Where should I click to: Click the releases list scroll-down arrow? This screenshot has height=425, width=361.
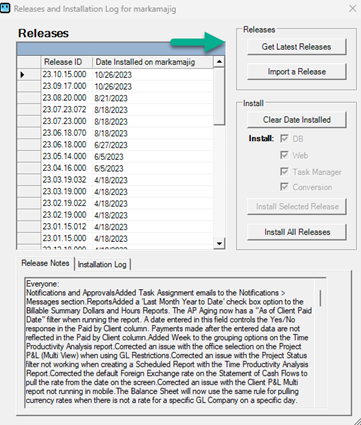[219, 243]
